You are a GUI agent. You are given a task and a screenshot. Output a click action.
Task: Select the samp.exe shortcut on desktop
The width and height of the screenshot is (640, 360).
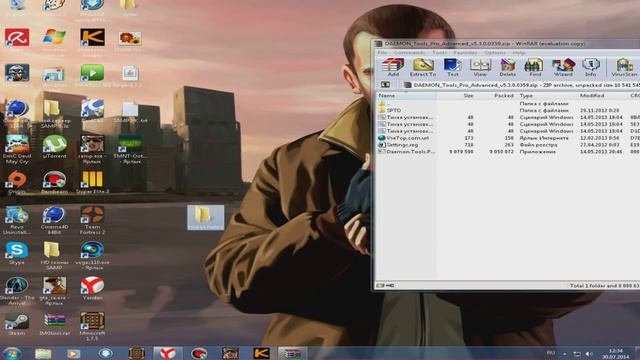tap(92, 150)
